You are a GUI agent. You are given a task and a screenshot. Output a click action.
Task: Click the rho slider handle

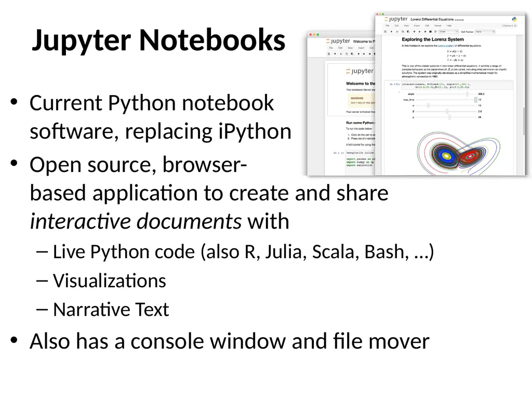(x=450, y=117)
